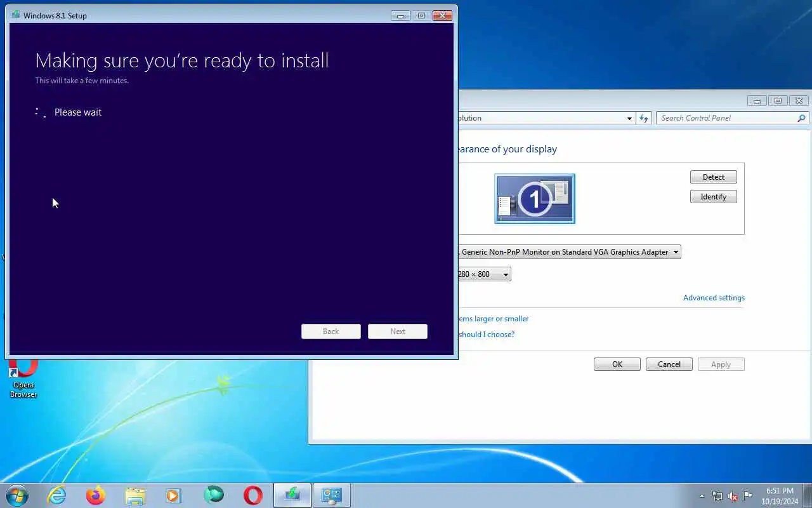Open the 'should I choose?' help link
812x508 pixels.
tap(486, 335)
